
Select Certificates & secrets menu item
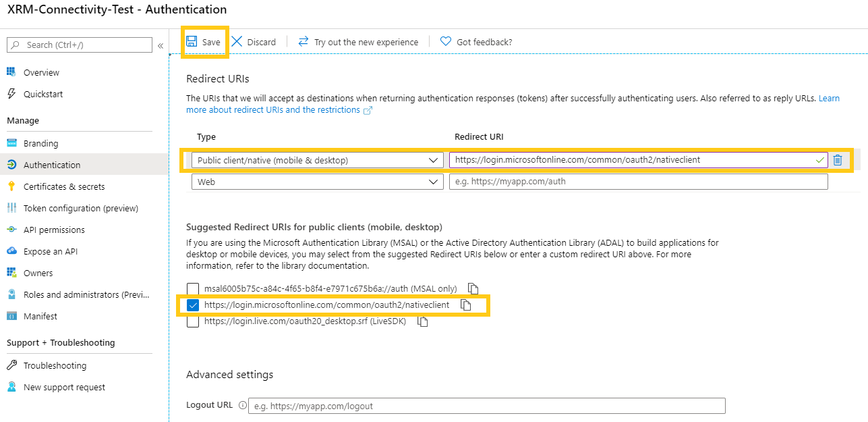click(64, 186)
